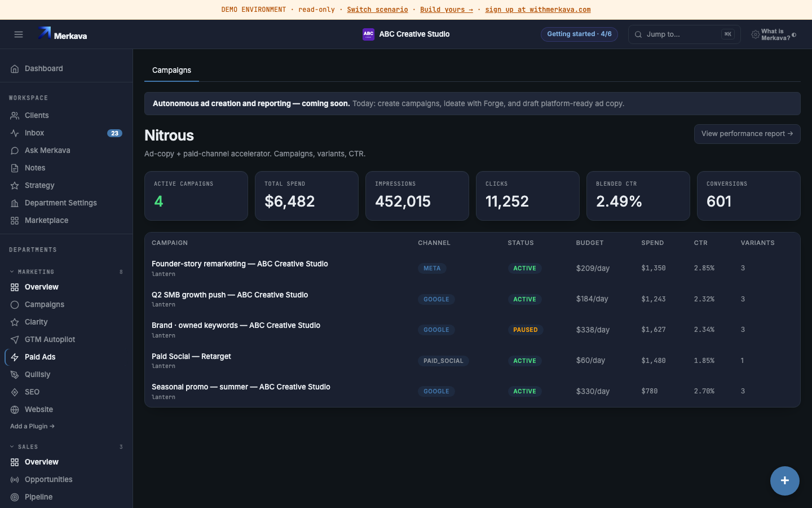The height and width of the screenshot is (508, 812).
Task: Click the Opportunities radio-wave icon
Action: 15,480
